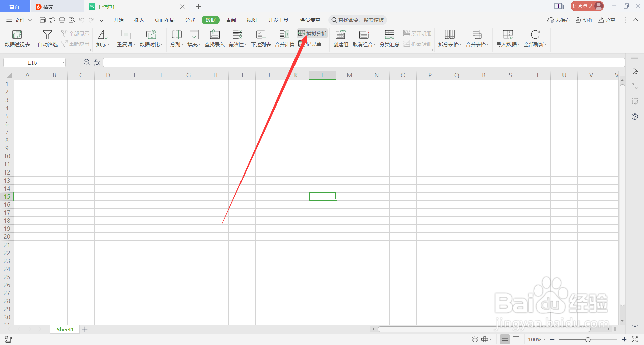
Task: Select row header 20
Action: pyautogui.click(x=7, y=237)
